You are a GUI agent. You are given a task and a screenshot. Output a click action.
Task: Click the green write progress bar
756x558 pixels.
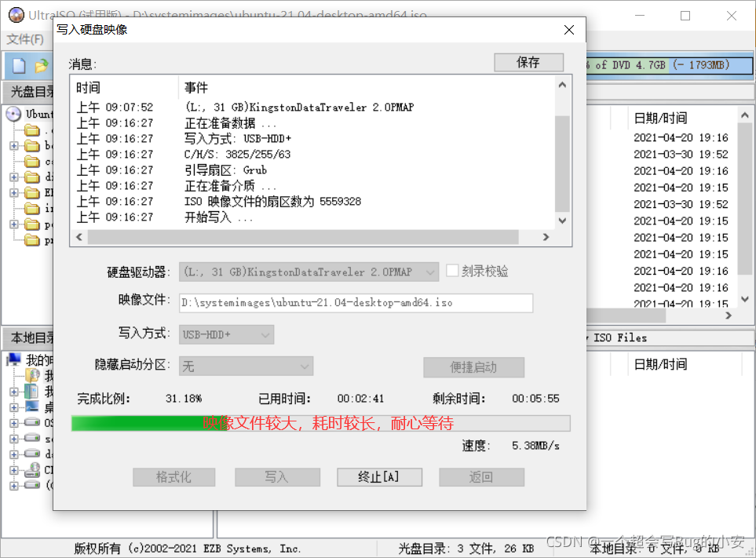click(320, 423)
